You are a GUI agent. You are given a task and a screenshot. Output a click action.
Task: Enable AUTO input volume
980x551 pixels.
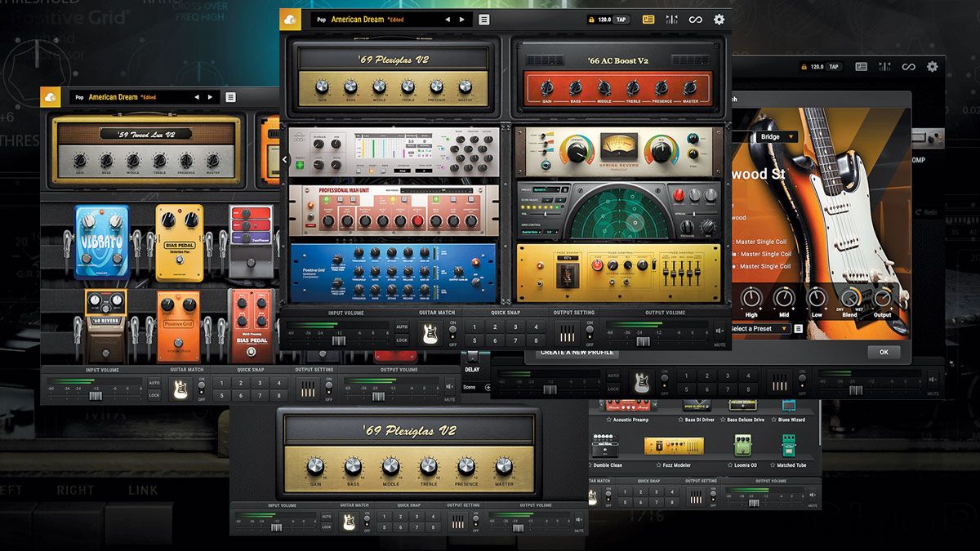pyautogui.click(x=403, y=327)
